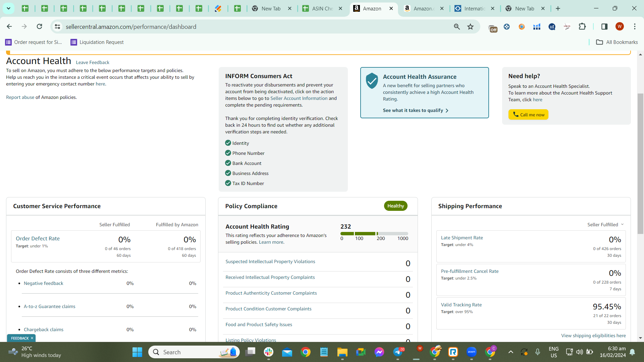
Task: Open the LOG IN extension icon
Action: (567, 26)
